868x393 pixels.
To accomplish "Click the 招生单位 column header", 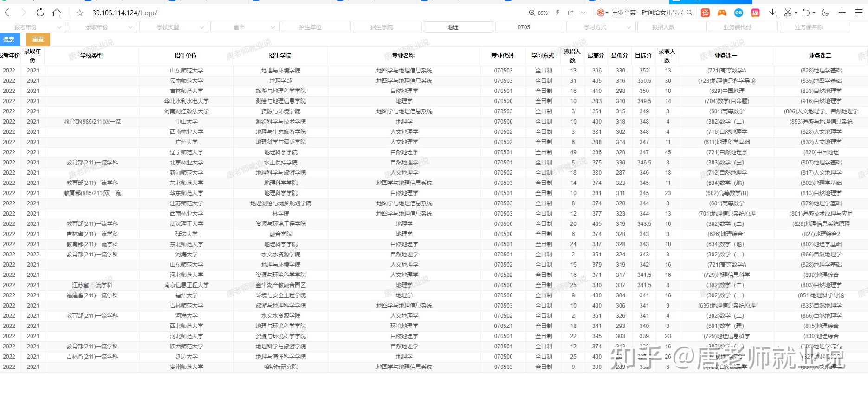I will [186, 56].
